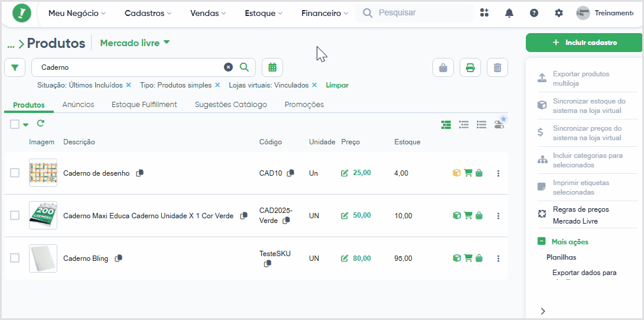This screenshot has height=320, width=644.
Task: Check the Caderno de desenho checkbox
Action: pyautogui.click(x=15, y=173)
